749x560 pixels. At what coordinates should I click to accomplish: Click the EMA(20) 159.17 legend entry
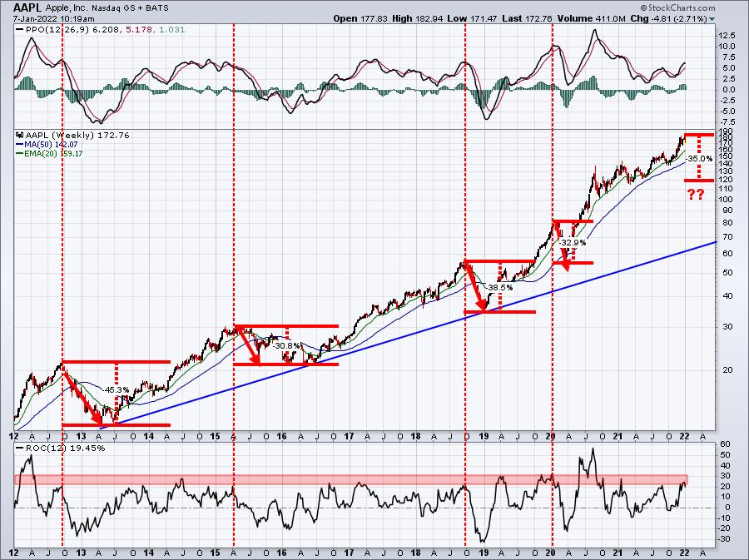49,153
